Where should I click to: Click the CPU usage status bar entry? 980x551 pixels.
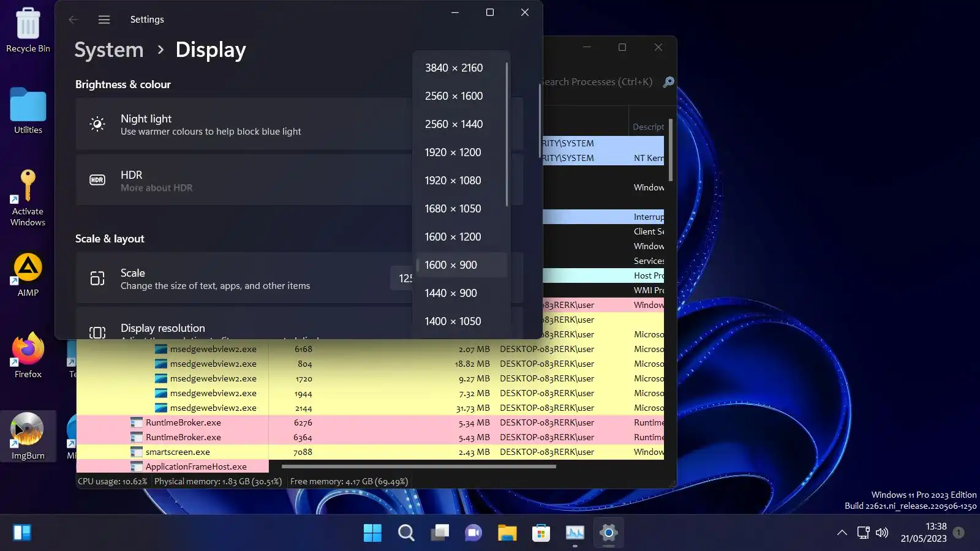(x=113, y=481)
